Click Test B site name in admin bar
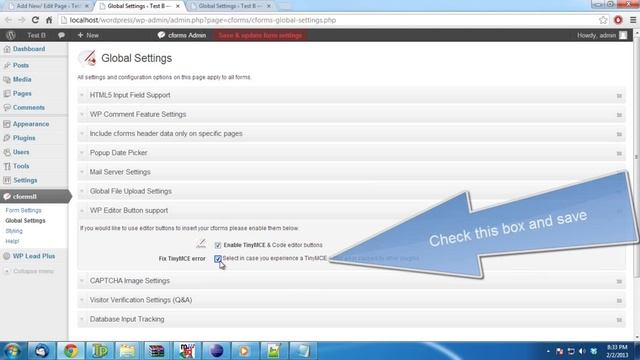The width and height of the screenshot is (640, 360). (36, 35)
